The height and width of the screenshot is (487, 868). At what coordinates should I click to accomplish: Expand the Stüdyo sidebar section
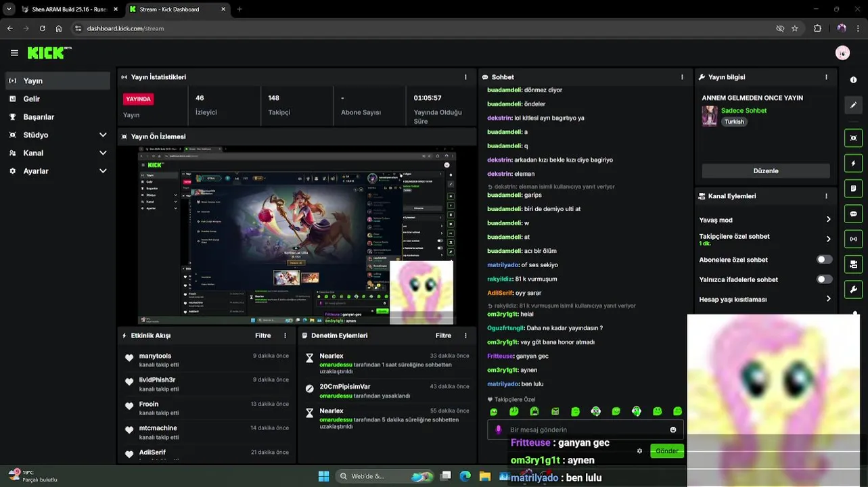point(103,135)
